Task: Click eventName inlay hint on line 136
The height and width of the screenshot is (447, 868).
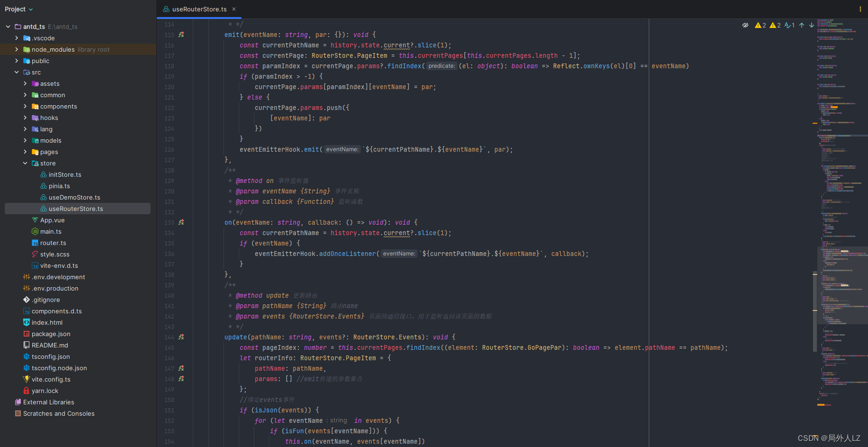Action: click(399, 254)
